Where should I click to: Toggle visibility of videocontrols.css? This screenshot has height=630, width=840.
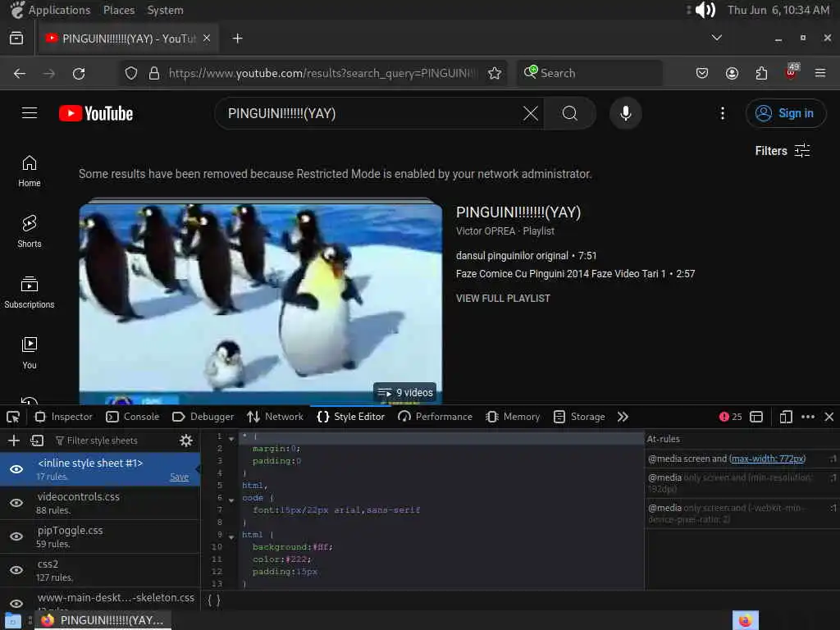[x=16, y=503]
